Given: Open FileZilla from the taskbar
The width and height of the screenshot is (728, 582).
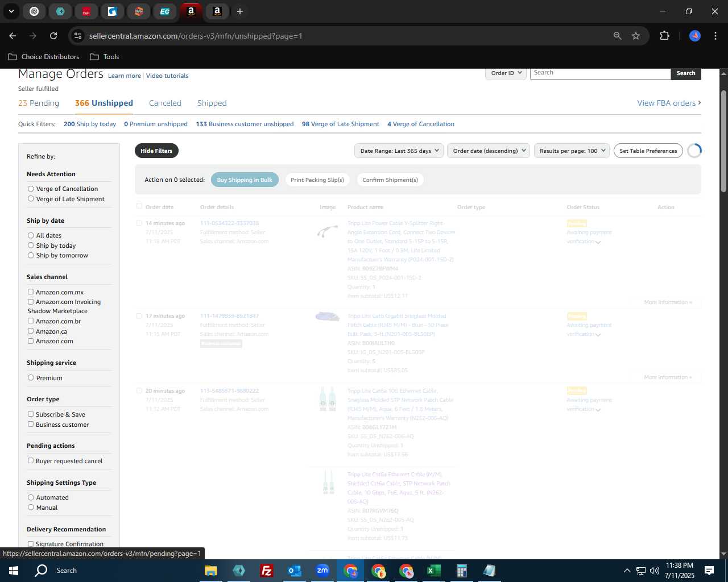Looking at the screenshot, I should click(267, 571).
